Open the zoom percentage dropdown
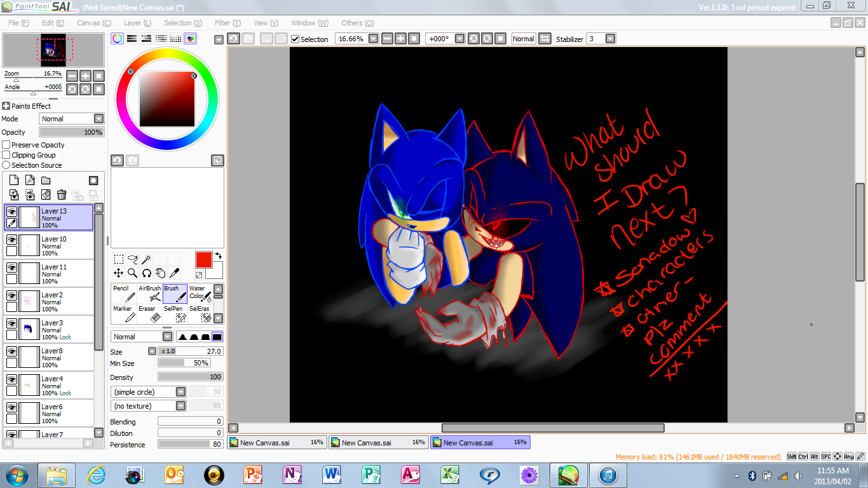The image size is (868, 488). [373, 39]
